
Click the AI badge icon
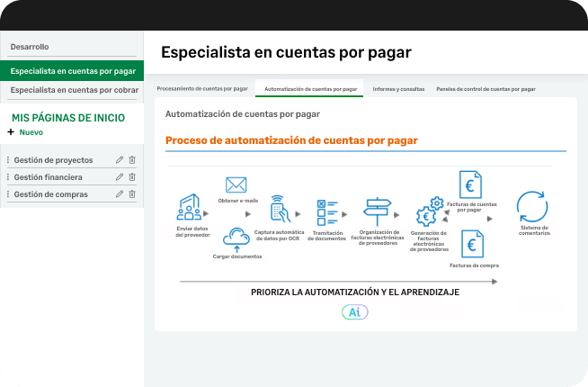click(355, 312)
